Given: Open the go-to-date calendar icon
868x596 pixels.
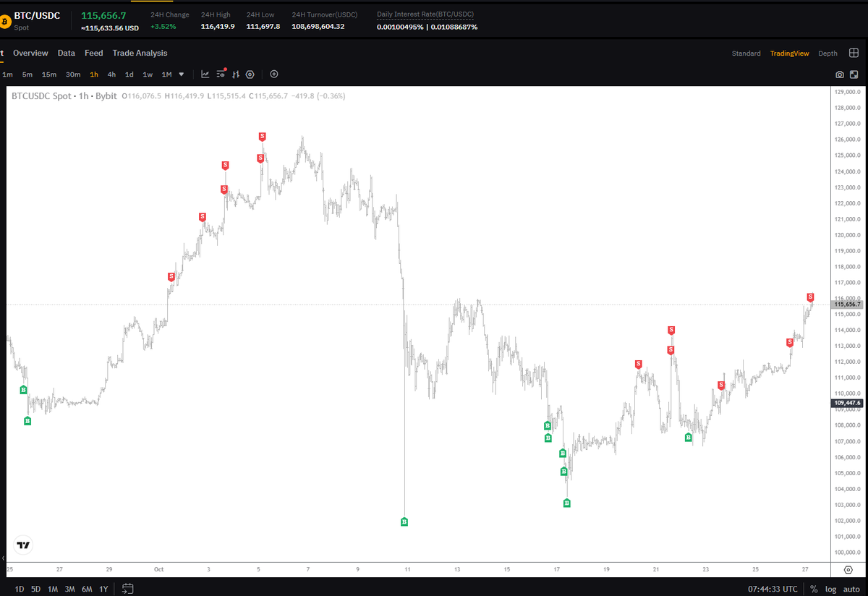Looking at the screenshot, I should pos(128,589).
